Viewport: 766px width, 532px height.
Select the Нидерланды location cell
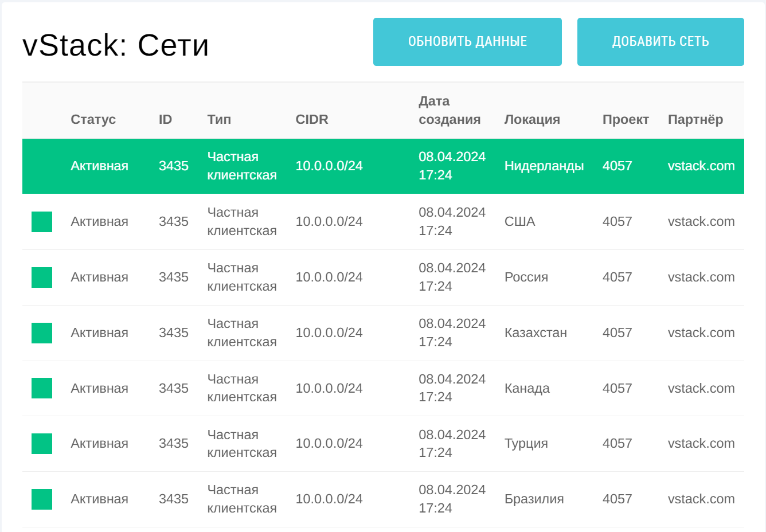(x=544, y=166)
